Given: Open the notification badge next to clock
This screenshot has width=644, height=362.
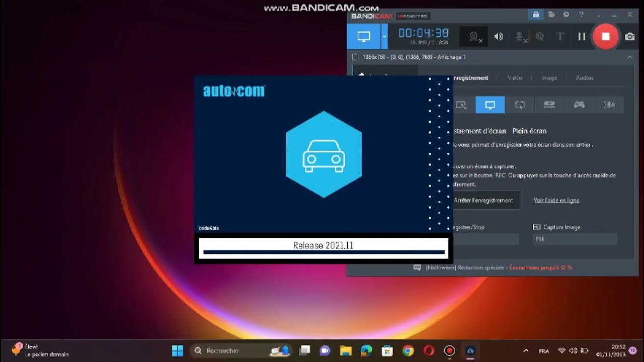Looking at the screenshot, I should (x=633, y=350).
